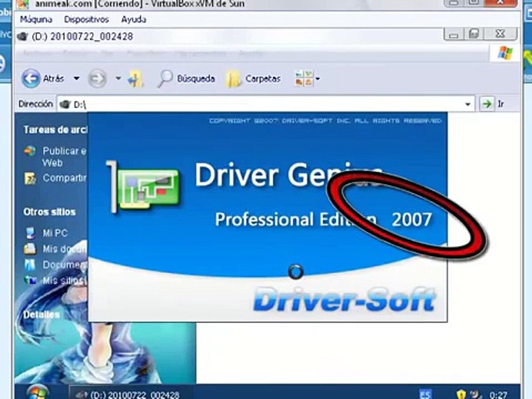532x399 pixels.
Task: Click the greyed forward navigation arrow
Action: 97,79
